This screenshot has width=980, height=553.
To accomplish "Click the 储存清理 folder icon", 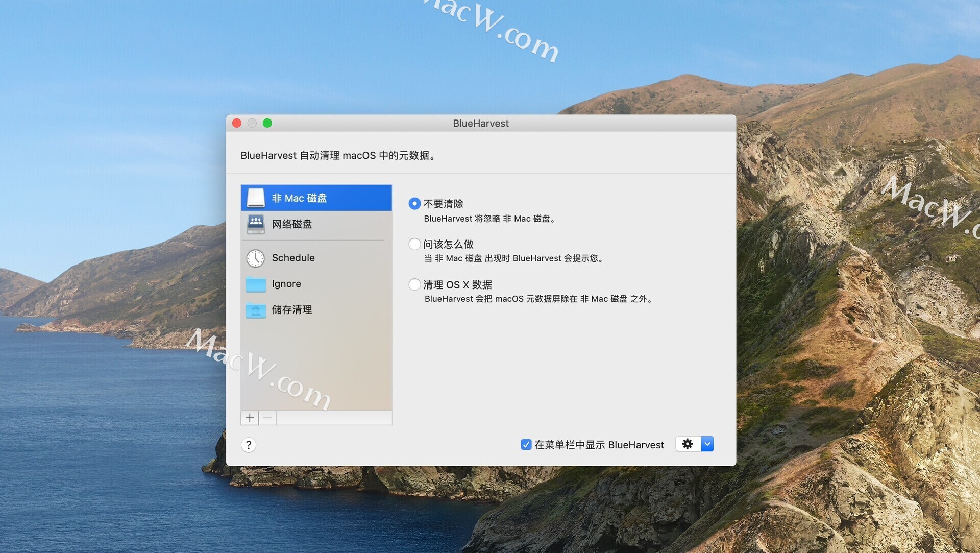I will 256,310.
